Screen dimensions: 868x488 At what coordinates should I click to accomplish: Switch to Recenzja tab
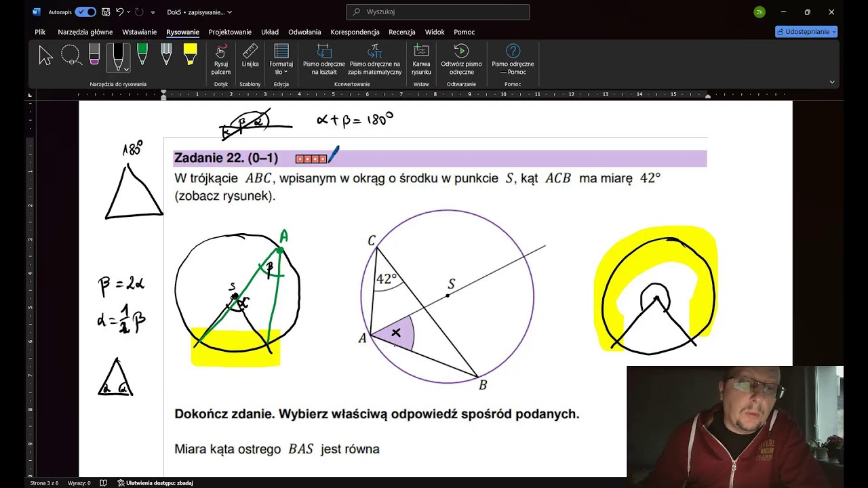pos(402,32)
